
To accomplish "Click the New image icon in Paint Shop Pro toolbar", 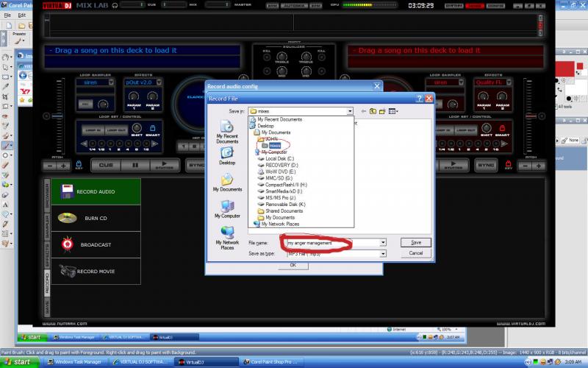I will (9, 26).
